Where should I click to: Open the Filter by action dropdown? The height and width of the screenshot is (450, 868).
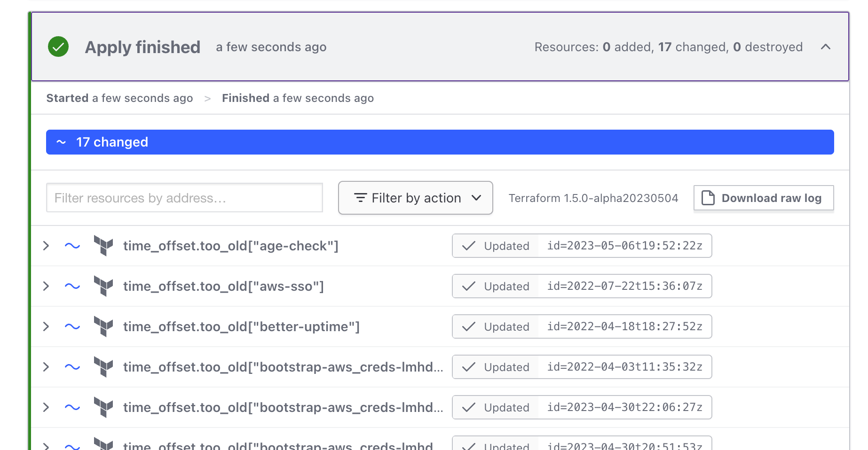pyautogui.click(x=415, y=198)
